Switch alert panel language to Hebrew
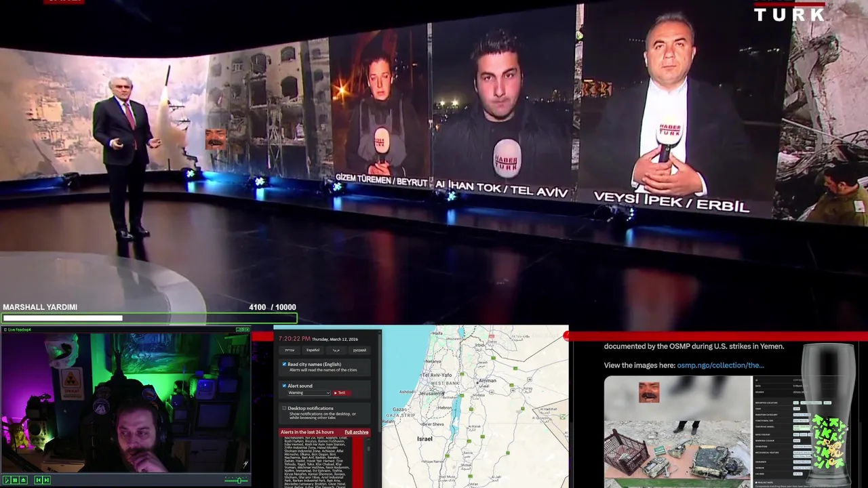This screenshot has height=488, width=868. tap(290, 350)
